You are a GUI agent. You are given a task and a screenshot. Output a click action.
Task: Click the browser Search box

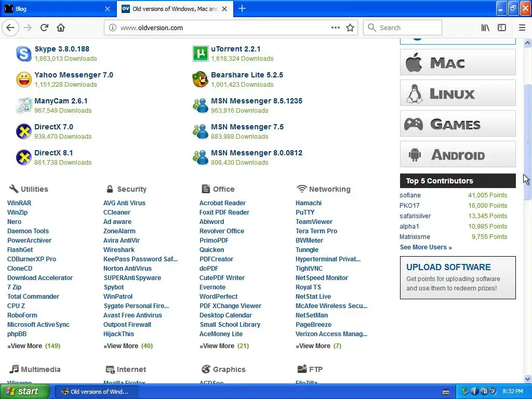click(x=403, y=28)
